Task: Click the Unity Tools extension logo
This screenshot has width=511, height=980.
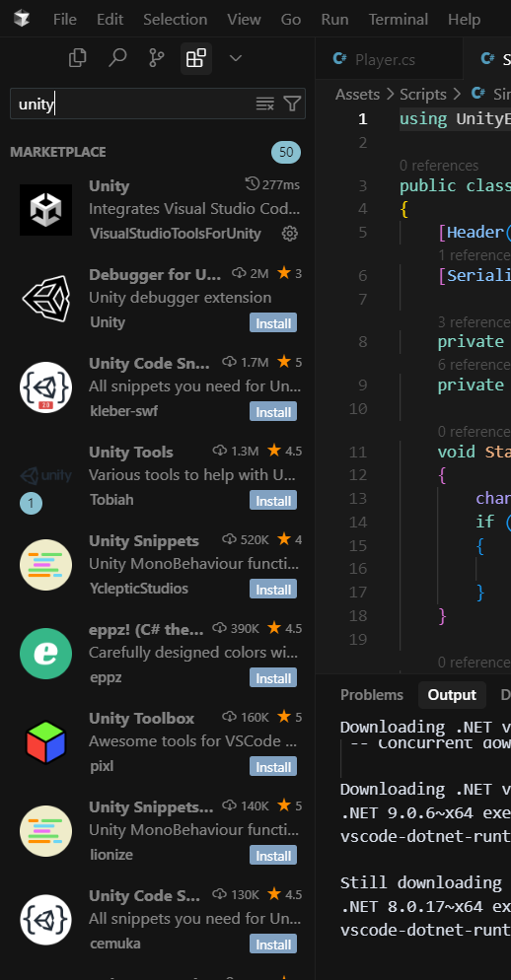Action: pos(45,476)
